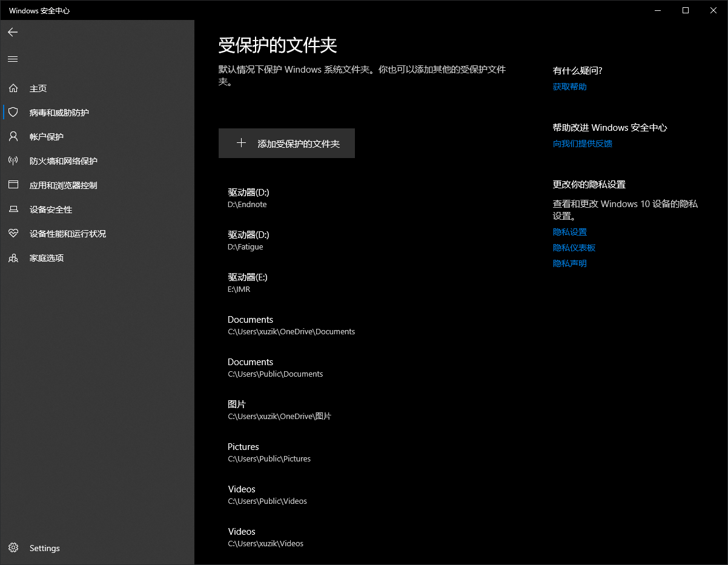Open the 隐私仪表板 link
This screenshot has height=565, width=728.
[x=574, y=248]
